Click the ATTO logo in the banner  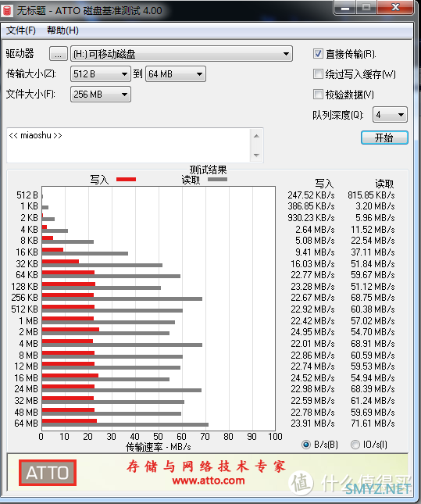click(x=48, y=473)
